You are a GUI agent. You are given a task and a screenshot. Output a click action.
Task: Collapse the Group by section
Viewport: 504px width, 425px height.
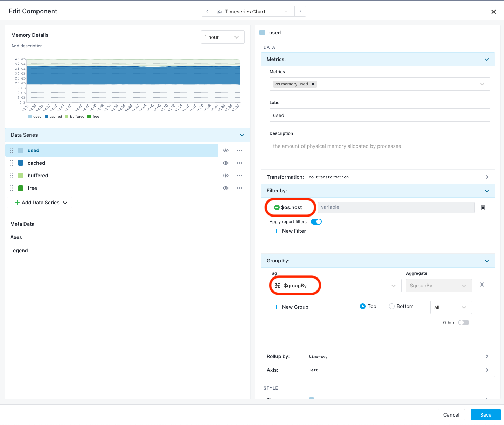point(486,261)
